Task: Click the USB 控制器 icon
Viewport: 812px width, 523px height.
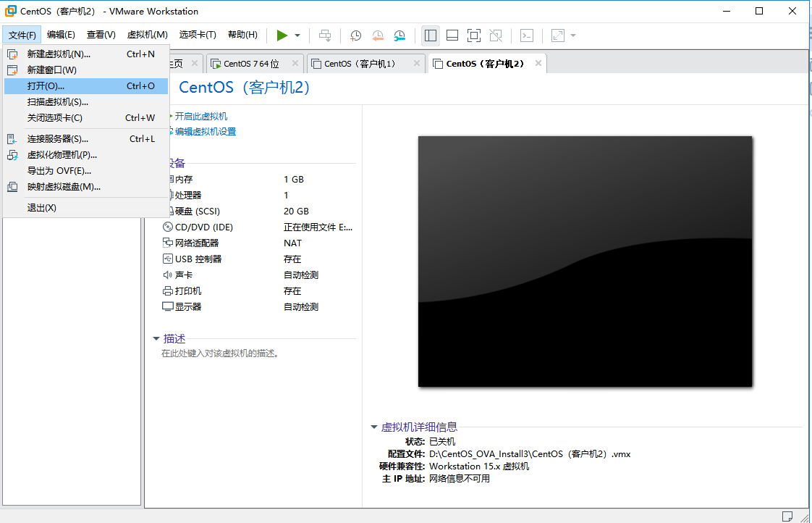Action: point(168,259)
